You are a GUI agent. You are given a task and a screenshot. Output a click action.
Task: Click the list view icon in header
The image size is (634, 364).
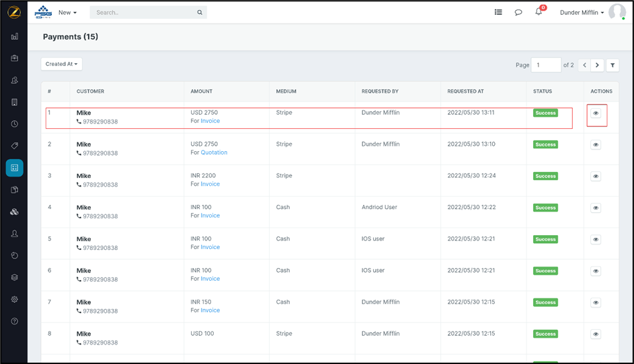(498, 12)
